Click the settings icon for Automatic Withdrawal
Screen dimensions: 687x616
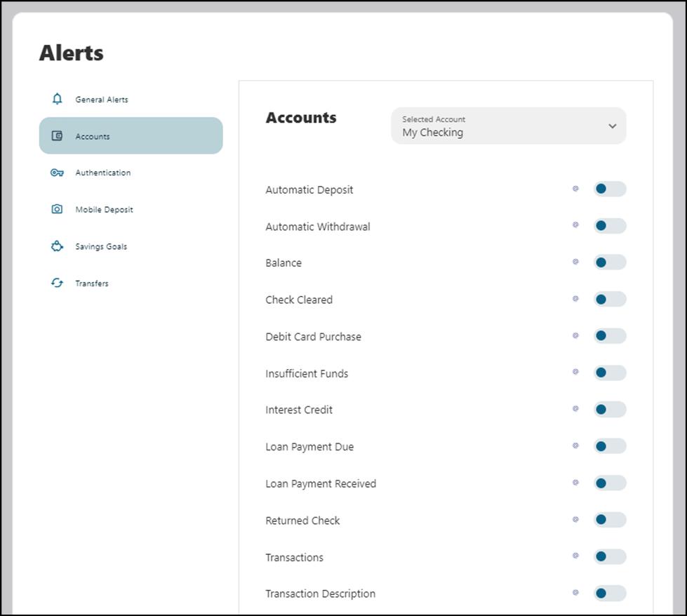point(575,225)
